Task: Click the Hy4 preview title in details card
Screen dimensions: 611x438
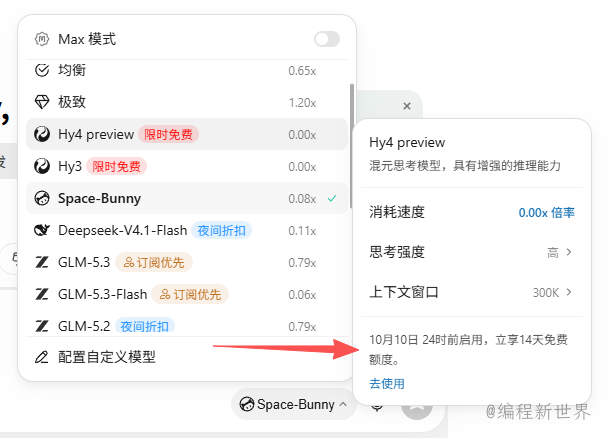Action: click(x=407, y=143)
